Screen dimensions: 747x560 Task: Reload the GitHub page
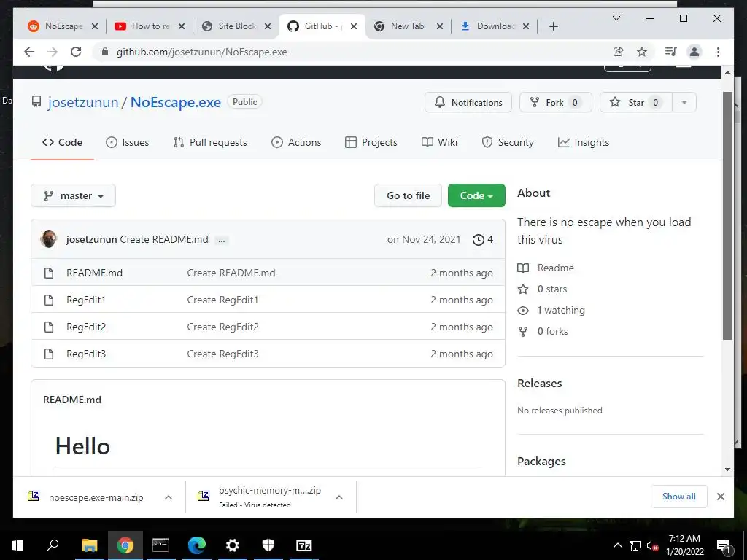pos(76,52)
